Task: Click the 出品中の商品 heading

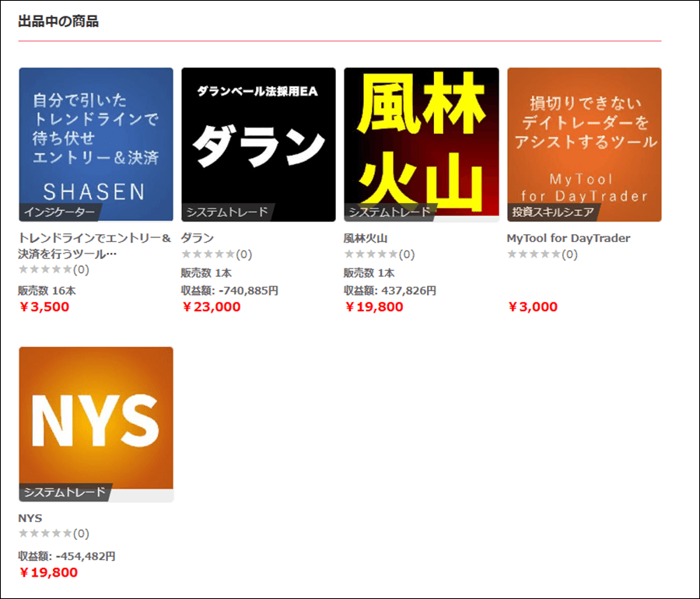Action: [x=58, y=22]
